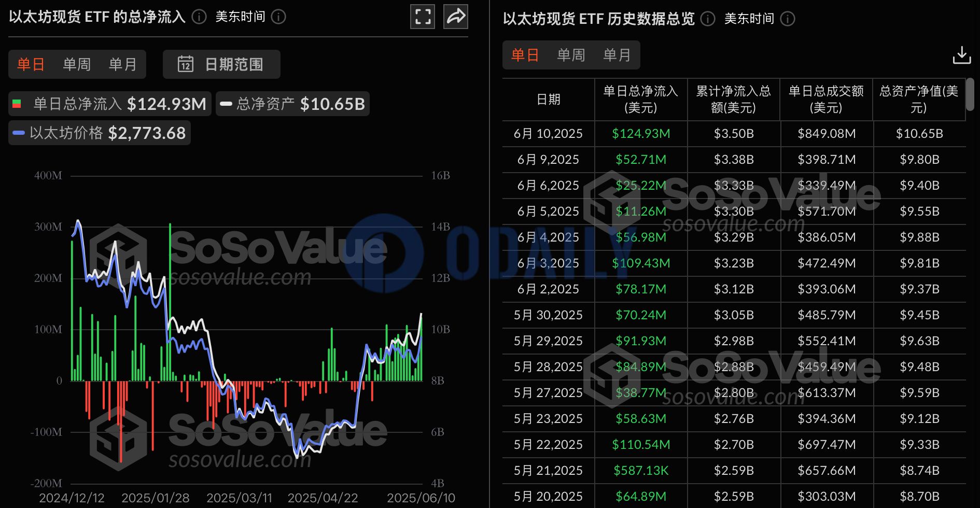Click the $109.43M inflow value
The height and width of the screenshot is (508, 980).
click(641, 263)
